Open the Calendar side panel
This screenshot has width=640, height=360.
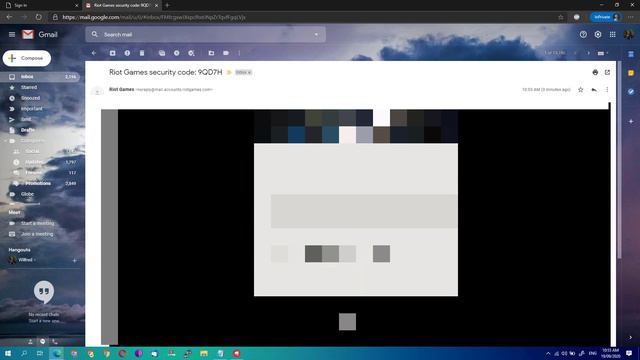(x=631, y=54)
